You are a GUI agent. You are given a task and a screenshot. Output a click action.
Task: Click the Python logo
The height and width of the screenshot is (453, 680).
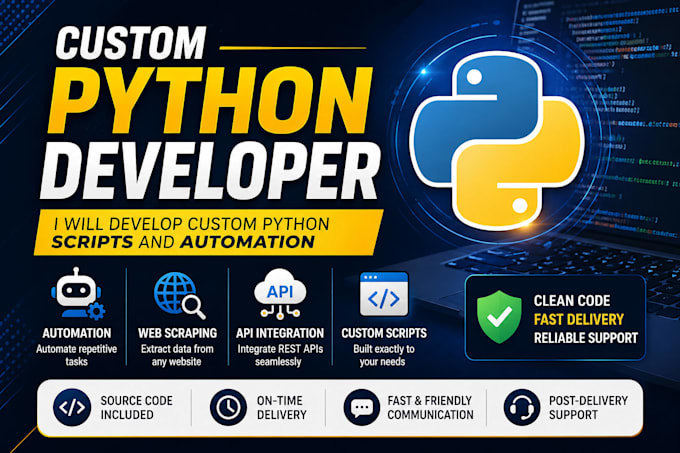[x=497, y=141]
